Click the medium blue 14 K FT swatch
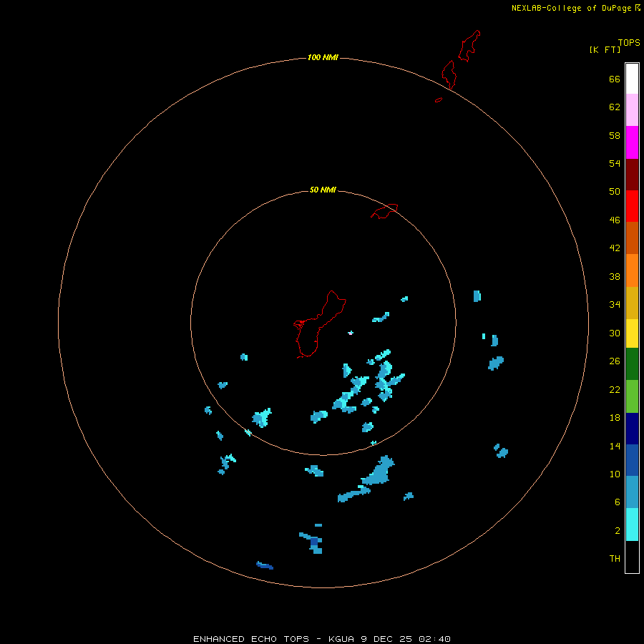Screen dimensions: 644x644 click(x=632, y=460)
